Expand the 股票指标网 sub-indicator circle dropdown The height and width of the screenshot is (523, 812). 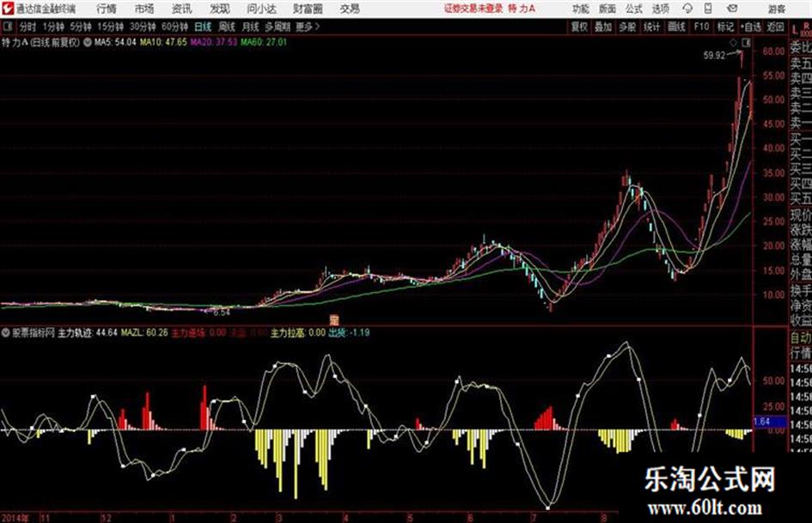6,332
